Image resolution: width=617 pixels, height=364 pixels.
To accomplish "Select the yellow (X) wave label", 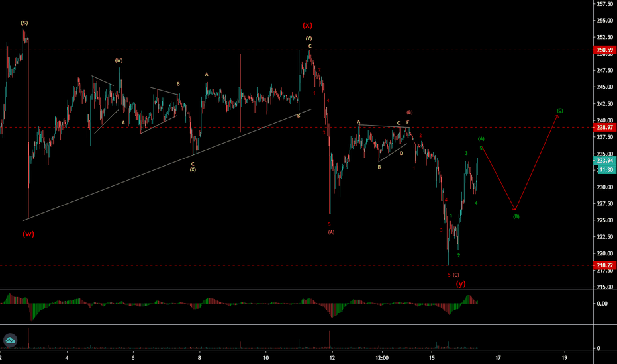I will click(x=193, y=170).
